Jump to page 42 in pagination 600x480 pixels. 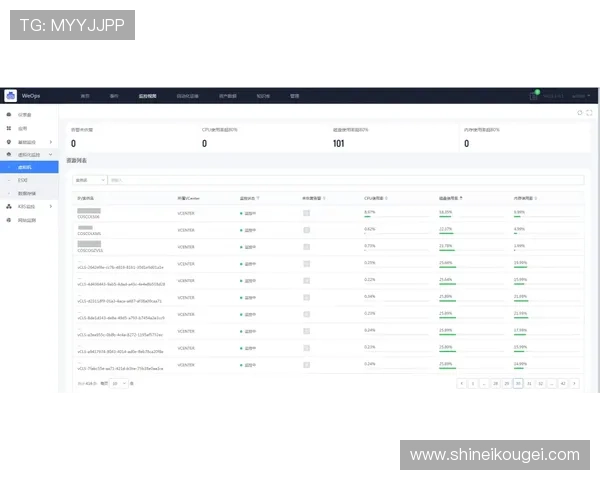[563, 383]
